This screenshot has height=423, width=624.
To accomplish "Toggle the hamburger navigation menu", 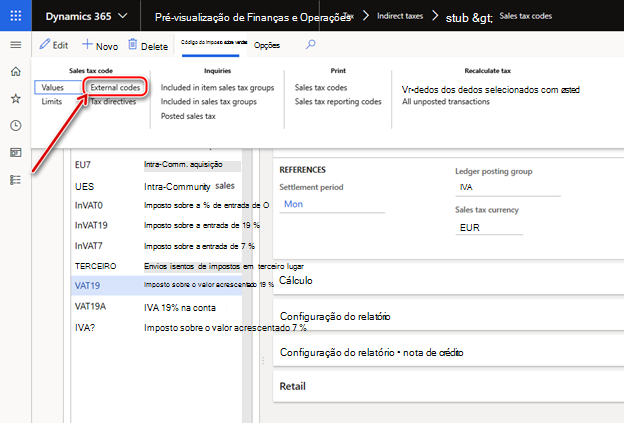I will (16, 45).
